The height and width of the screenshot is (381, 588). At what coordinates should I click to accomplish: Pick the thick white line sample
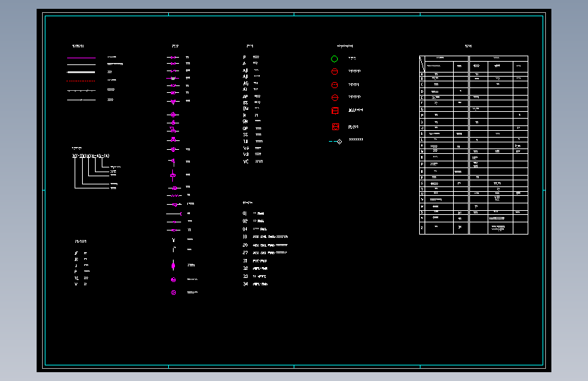tap(81, 72)
